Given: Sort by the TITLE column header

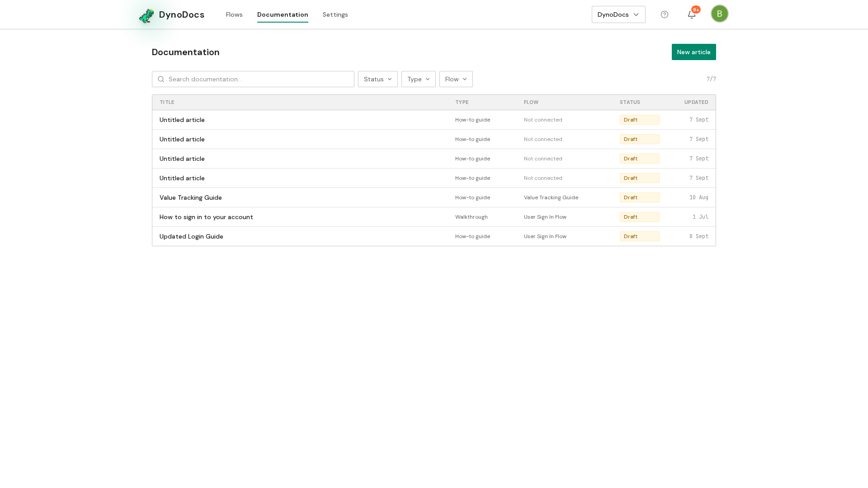Looking at the screenshot, I should click(167, 102).
